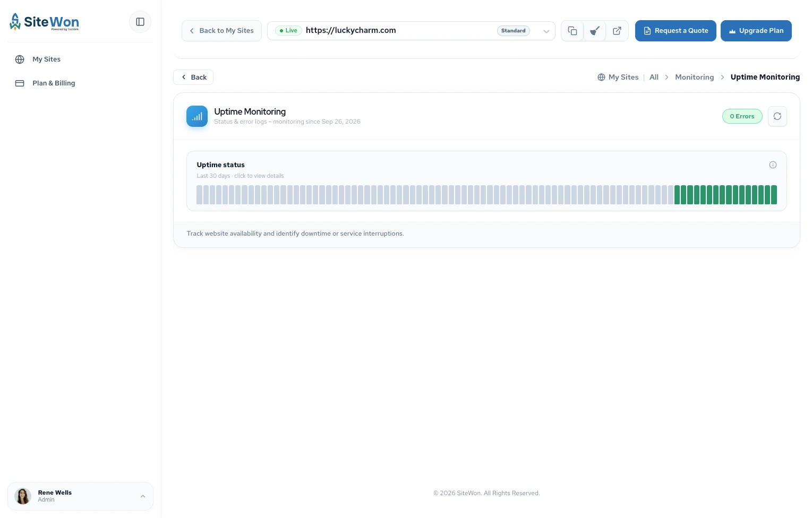This screenshot has width=812, height=518.
Task: Select the All breadcrumb
Action: tap(654, 77)
